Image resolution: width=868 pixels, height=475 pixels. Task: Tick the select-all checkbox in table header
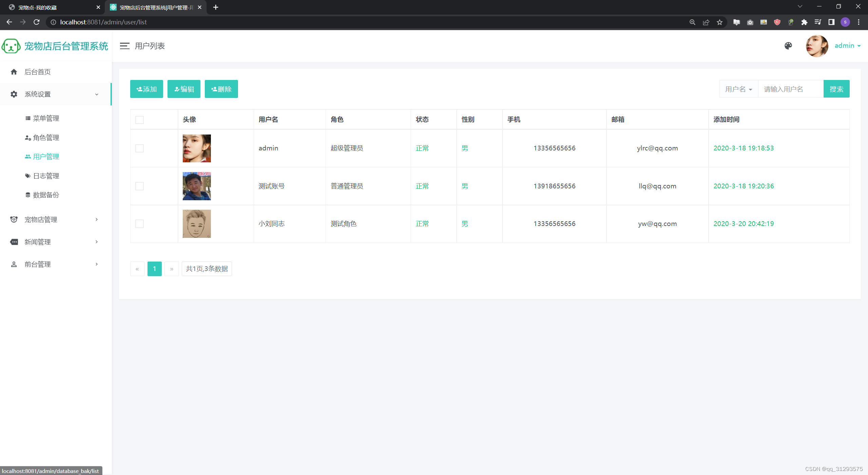[x=139, y=120]
